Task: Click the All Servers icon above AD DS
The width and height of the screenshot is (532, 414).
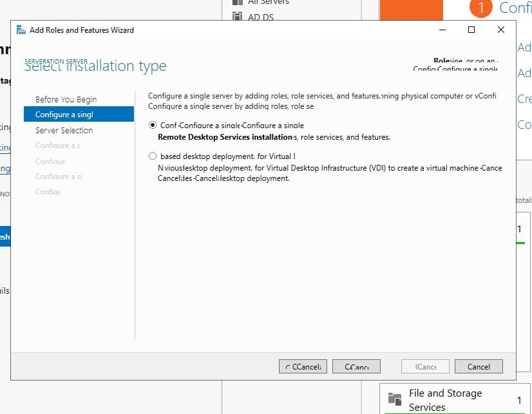Action: pos(237,2)
